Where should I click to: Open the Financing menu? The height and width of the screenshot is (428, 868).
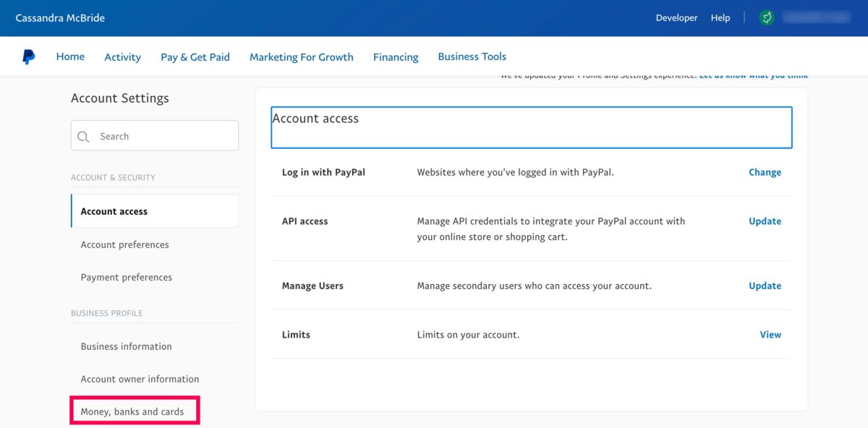[x=396, y=57]
